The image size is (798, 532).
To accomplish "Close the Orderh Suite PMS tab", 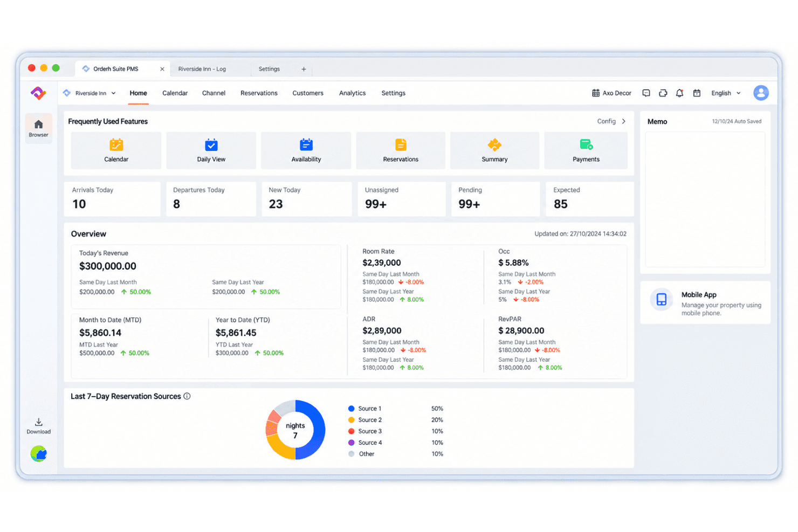I will pyautogui.click(x=162, y=69).
